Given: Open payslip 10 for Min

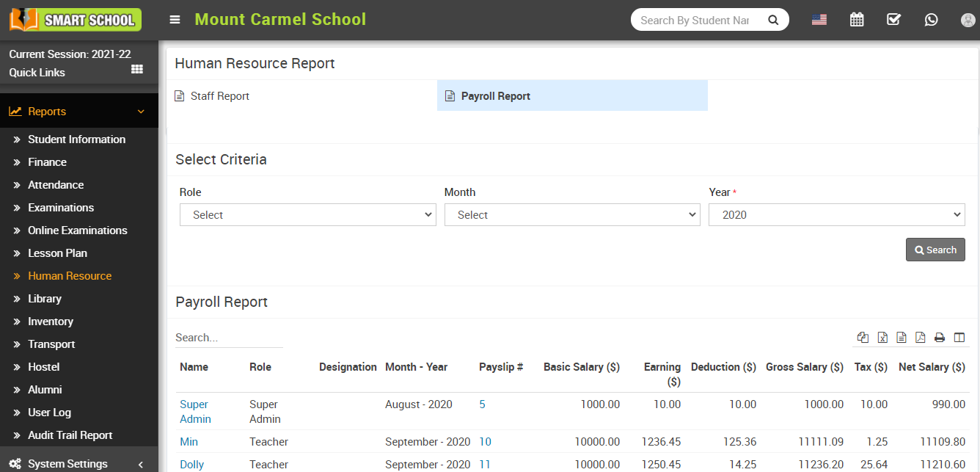Looking at the screenshot, I should [x=485, y=441].
